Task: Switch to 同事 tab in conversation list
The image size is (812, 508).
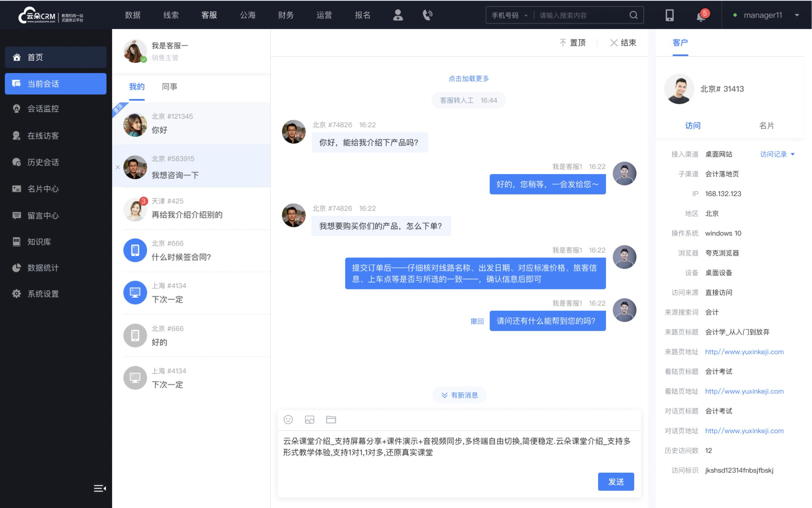Action: coord(169,87)
